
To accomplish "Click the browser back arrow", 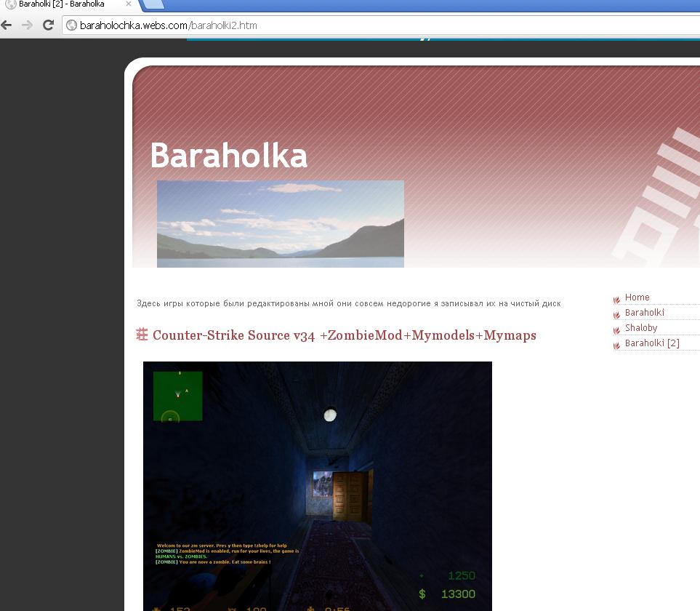I will [x=7, y=25].
